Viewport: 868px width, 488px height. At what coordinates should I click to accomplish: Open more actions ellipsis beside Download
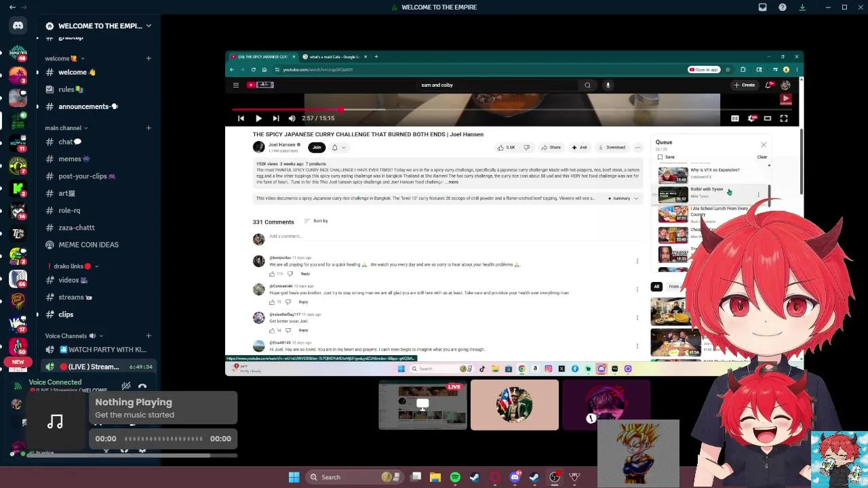point(637,147)
